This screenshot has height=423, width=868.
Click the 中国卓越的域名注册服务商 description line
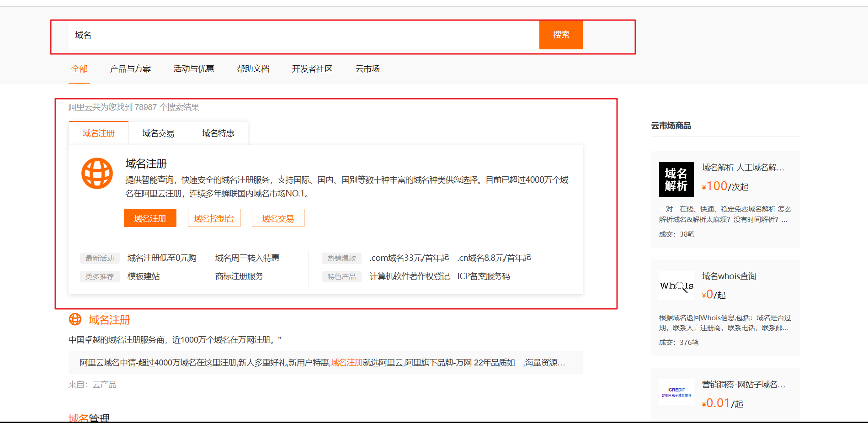[175, 340]
